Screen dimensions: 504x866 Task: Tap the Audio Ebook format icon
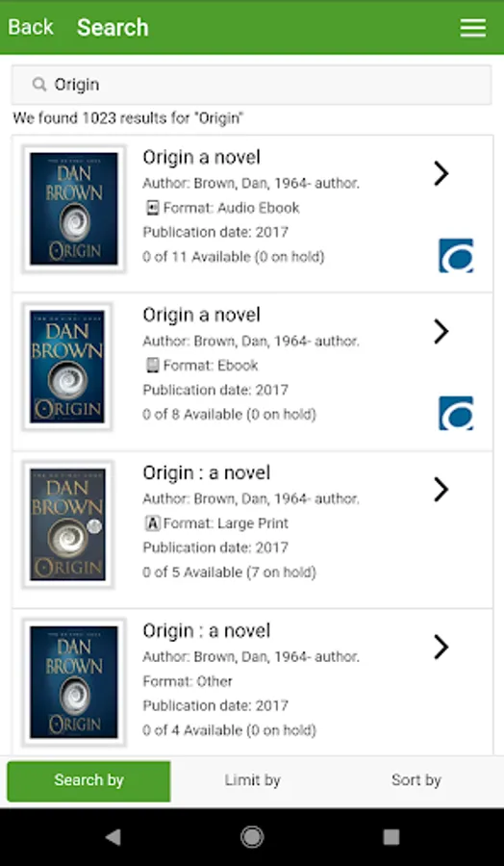click(x=152, y=208)
